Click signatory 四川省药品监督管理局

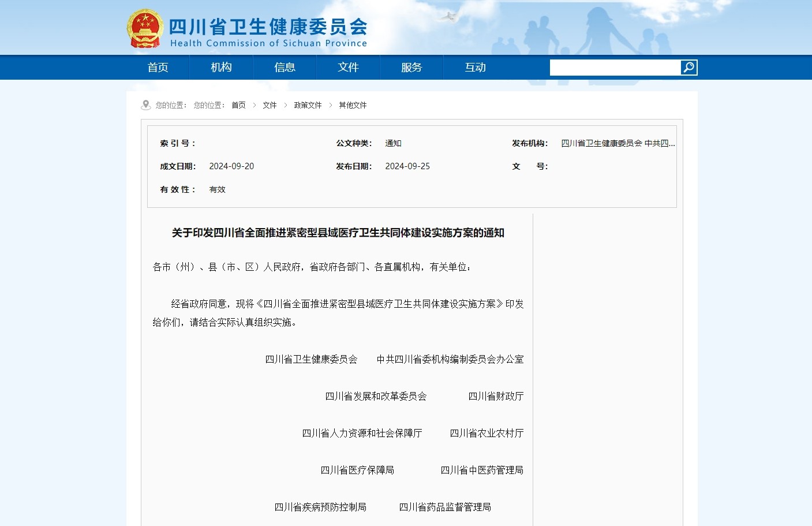pos(445,507)
